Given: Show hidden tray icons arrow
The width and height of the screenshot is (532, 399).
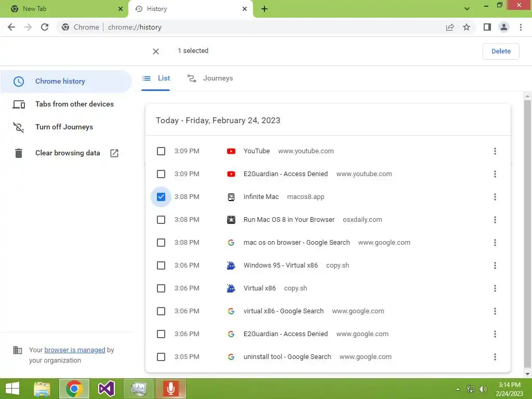Looking at the screenshot, I should click(458, 389).
